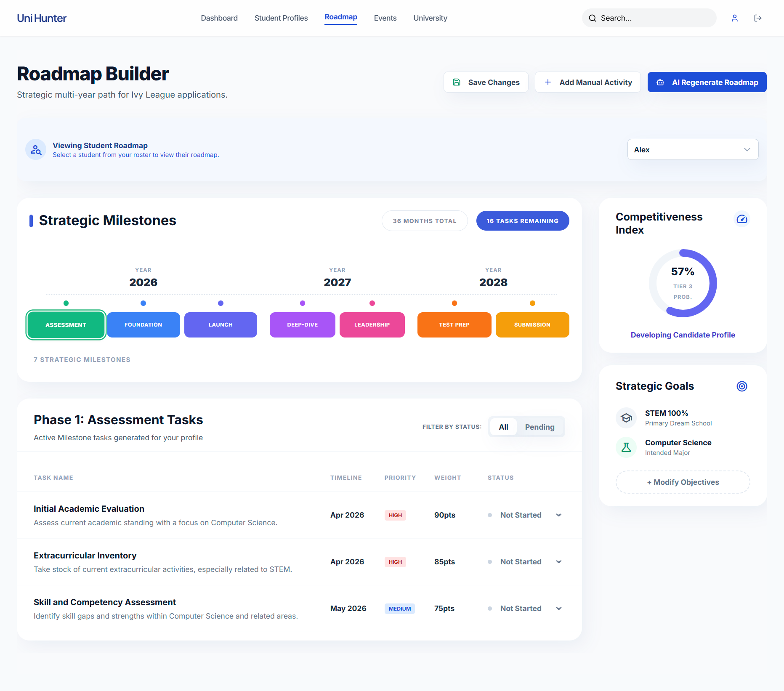This screenshot has width=784, height=691.
Task: Click the user profile icon
Action: [734, 18]
